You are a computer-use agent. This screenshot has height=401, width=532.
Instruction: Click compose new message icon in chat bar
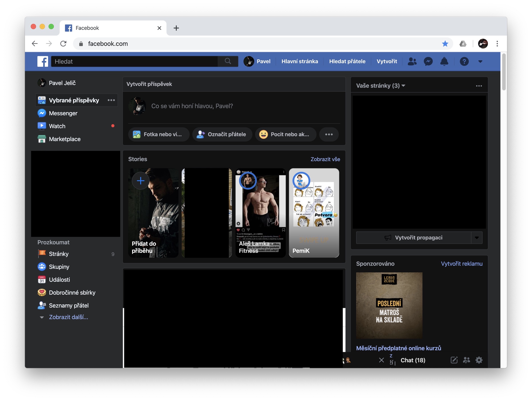coord(454,360)
